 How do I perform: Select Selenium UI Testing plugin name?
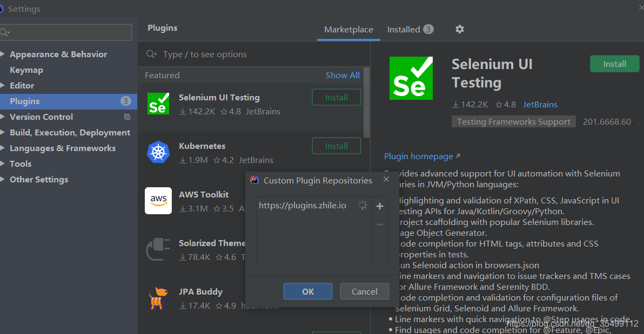[219, 97]
